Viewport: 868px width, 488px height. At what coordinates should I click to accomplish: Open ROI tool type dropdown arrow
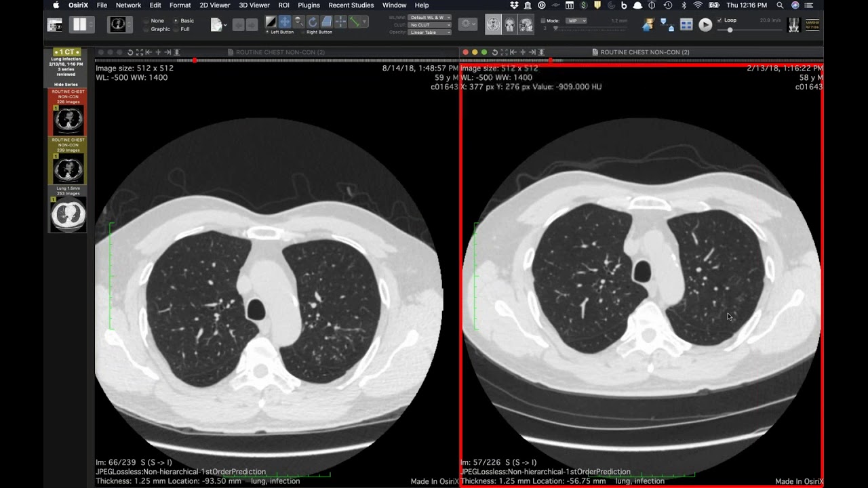365,22
